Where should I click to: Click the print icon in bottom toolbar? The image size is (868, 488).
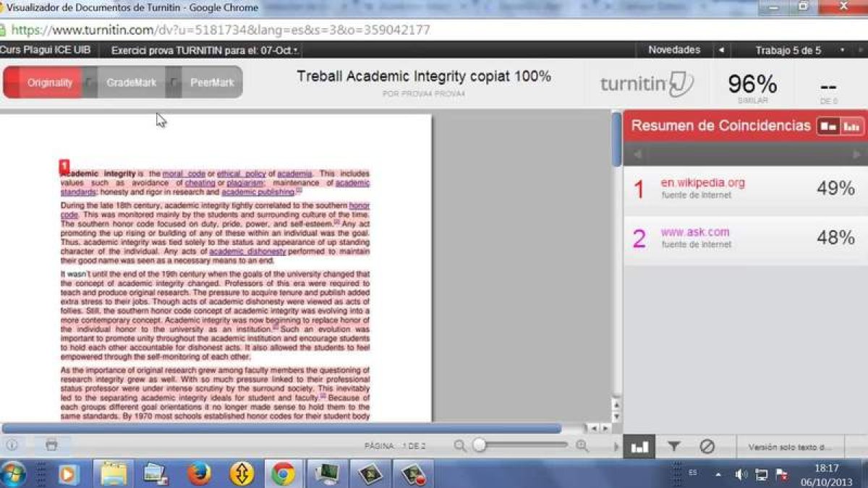[x=51, y=445]
